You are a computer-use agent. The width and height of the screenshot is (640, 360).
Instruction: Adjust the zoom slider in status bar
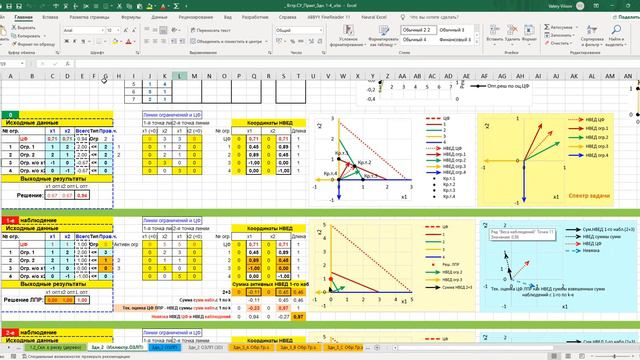615,356
